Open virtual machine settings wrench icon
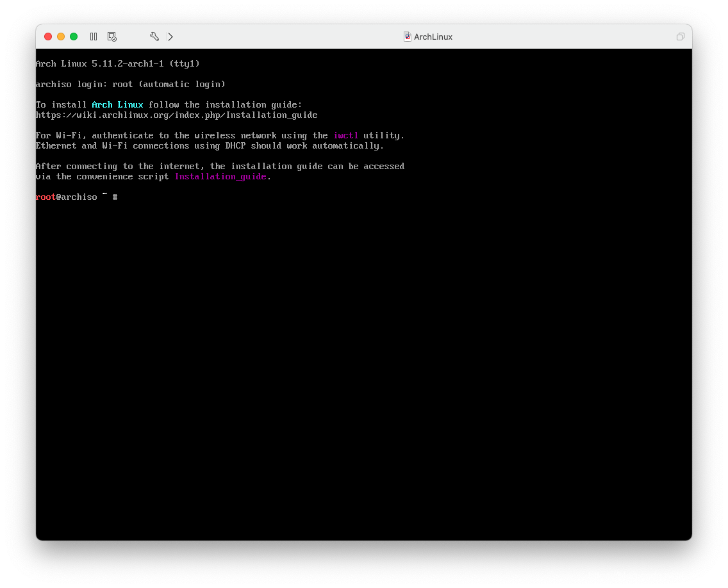The height and width of the screenshot is (588, 728). pyautogui.click(x=154, y=37)
